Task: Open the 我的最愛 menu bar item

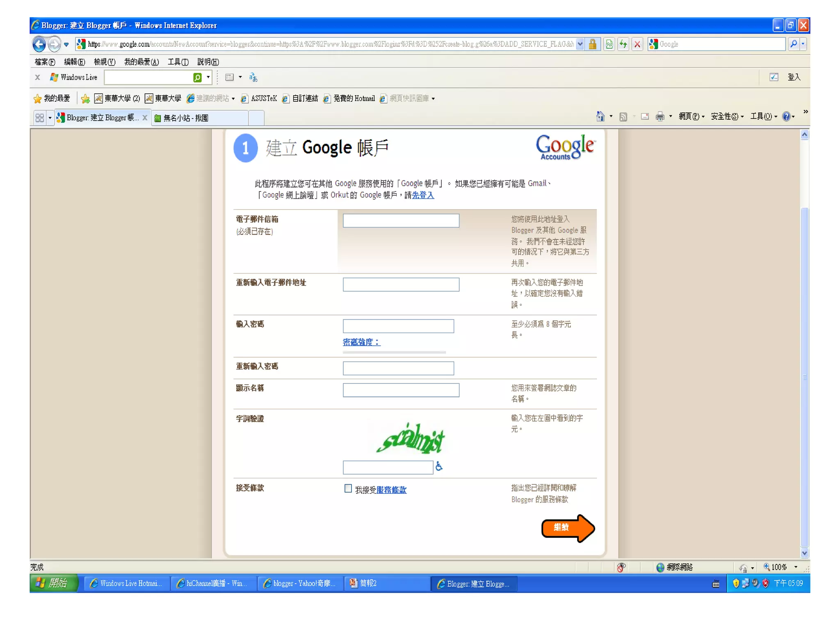Action: tap(141, 62)
